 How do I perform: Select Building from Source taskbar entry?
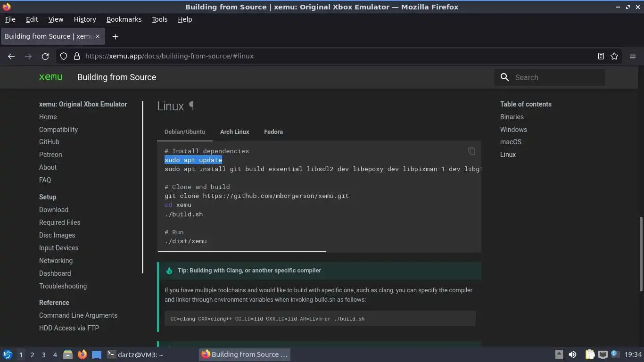245,354
